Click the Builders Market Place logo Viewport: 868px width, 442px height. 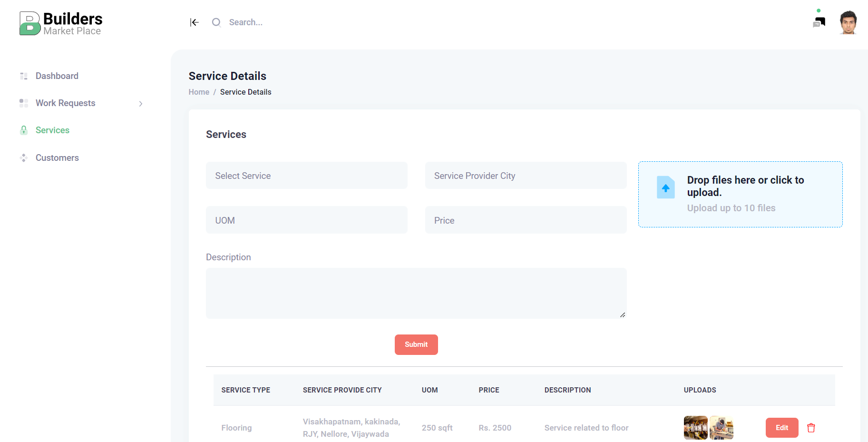61,23
